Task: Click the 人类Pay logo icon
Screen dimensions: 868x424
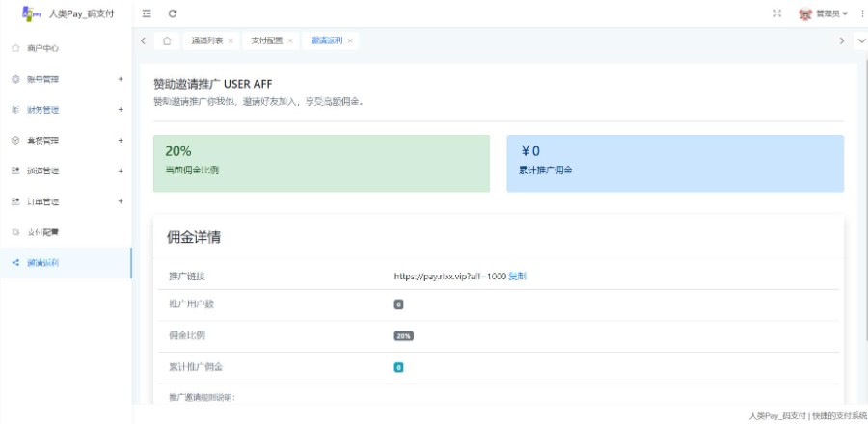Action: click(x=32, y=13)
